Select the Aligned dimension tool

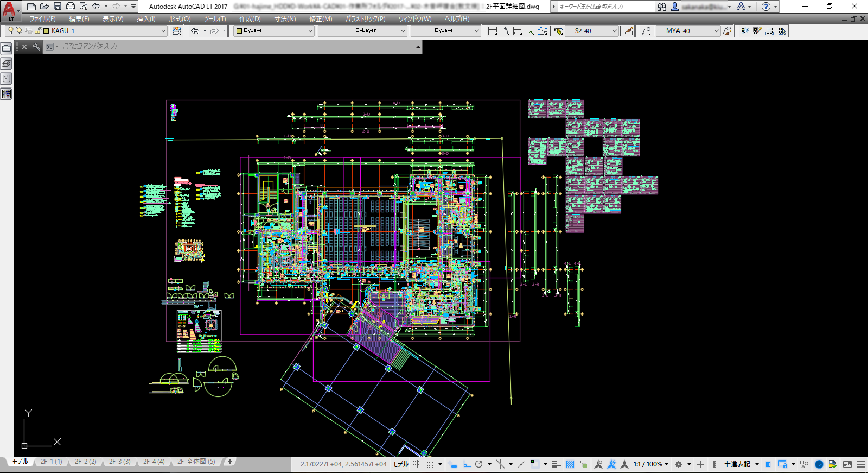point(505,31)
